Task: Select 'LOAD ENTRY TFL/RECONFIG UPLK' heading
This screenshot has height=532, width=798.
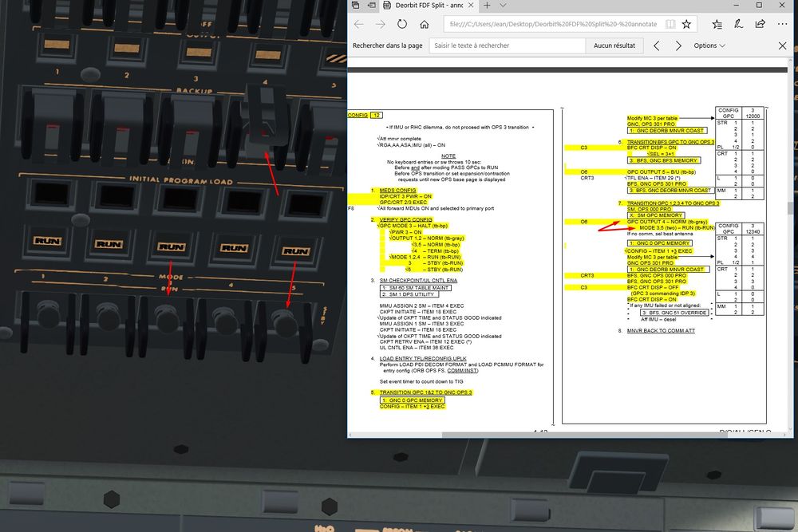Action: [423, 359]
